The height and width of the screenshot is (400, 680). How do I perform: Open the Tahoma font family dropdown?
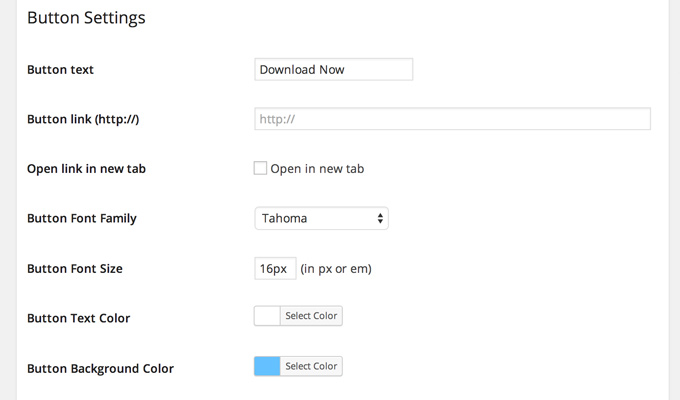(321, 218)
